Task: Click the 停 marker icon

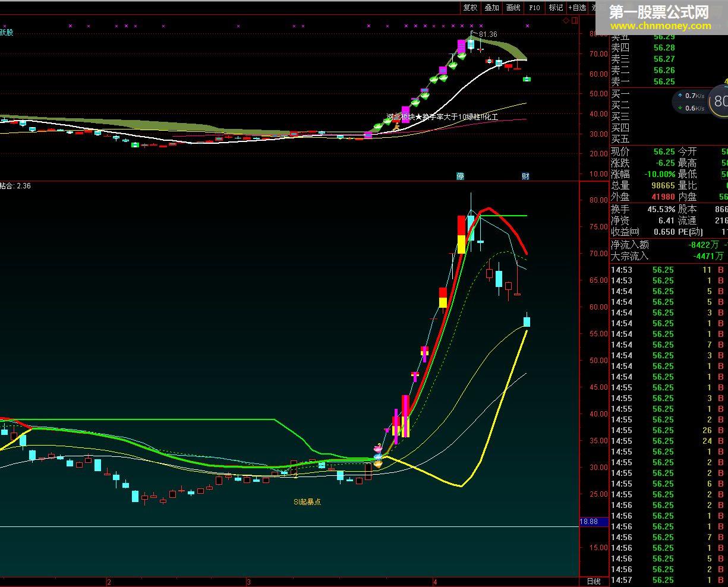Action: (460, 176)
